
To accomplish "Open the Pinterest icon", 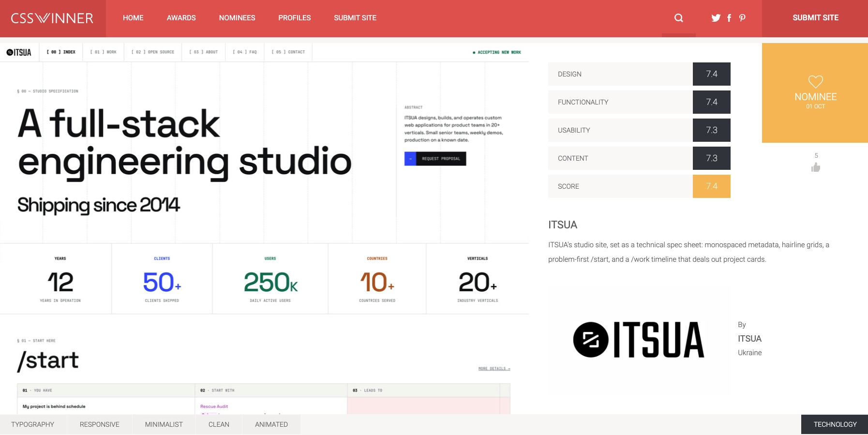I will [742, 18].
